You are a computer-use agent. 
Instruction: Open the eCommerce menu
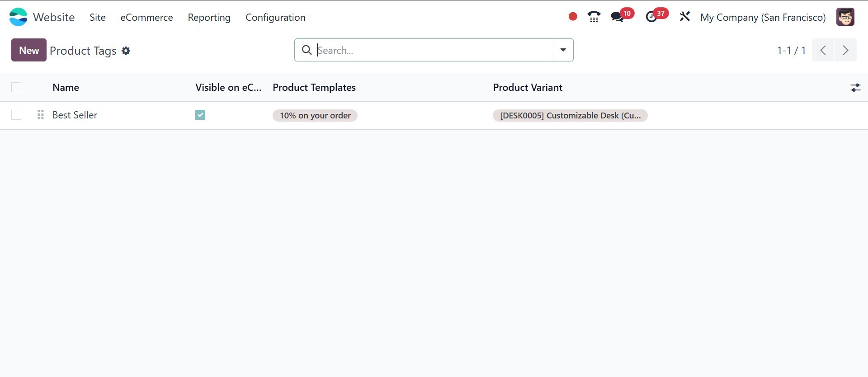point(146,17)
